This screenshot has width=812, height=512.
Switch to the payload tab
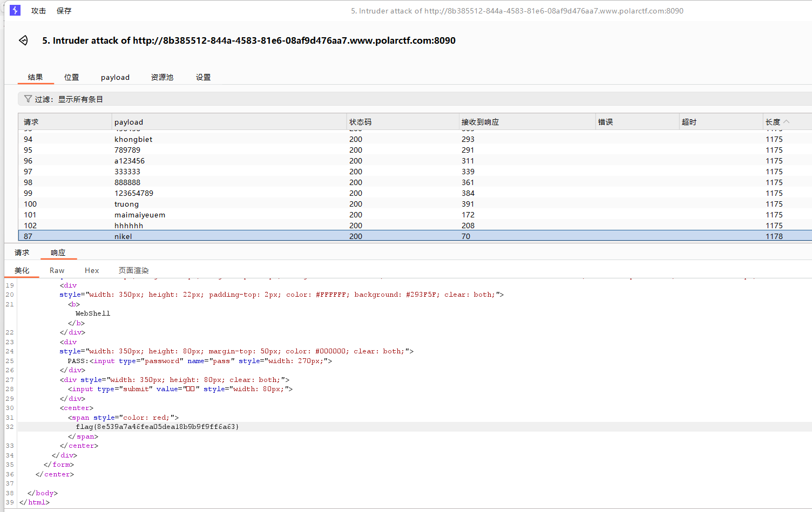point(115,77)
